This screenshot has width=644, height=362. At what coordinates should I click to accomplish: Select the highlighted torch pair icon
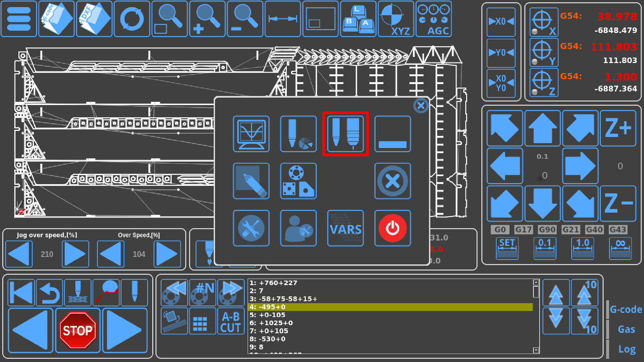(345, 134)
